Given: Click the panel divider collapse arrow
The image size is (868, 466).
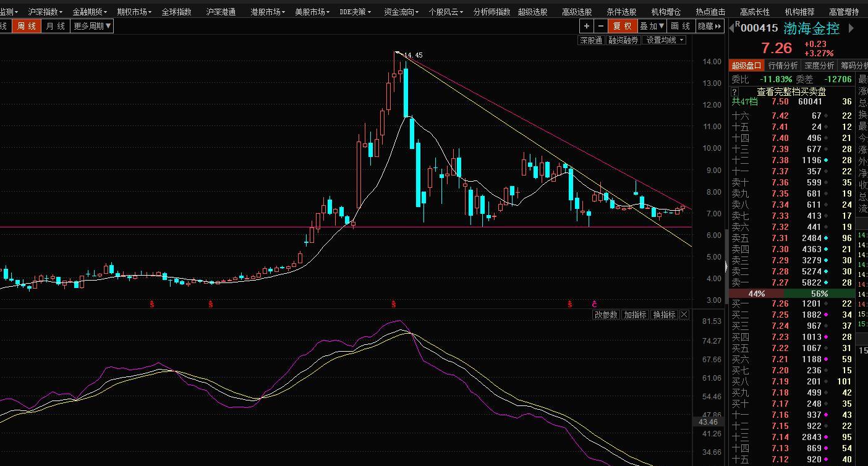Looking at the screenshot, I should coord(726,266).
